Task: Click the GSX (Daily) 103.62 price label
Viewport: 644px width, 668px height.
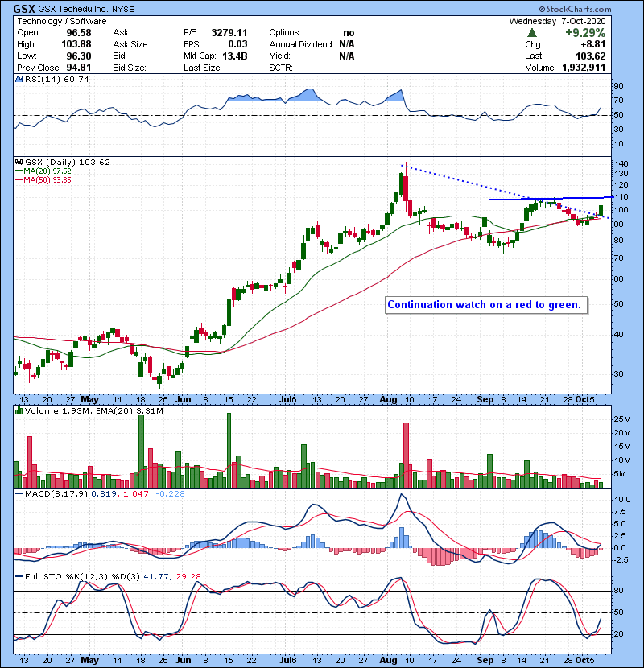Action: (x=68, y=162)
